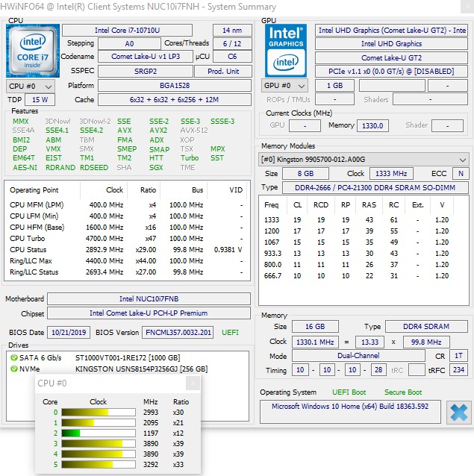Click the AES-NI feature label

(25, 168)
